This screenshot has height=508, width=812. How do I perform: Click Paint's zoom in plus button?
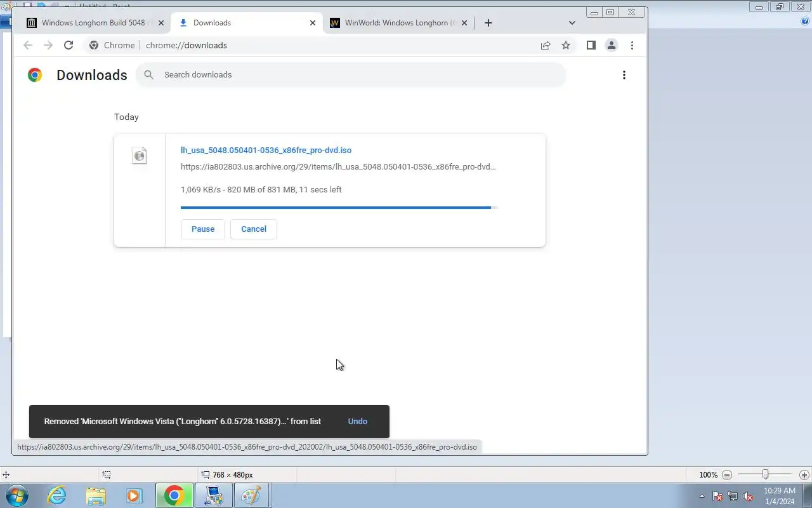[x=804, y=475]
